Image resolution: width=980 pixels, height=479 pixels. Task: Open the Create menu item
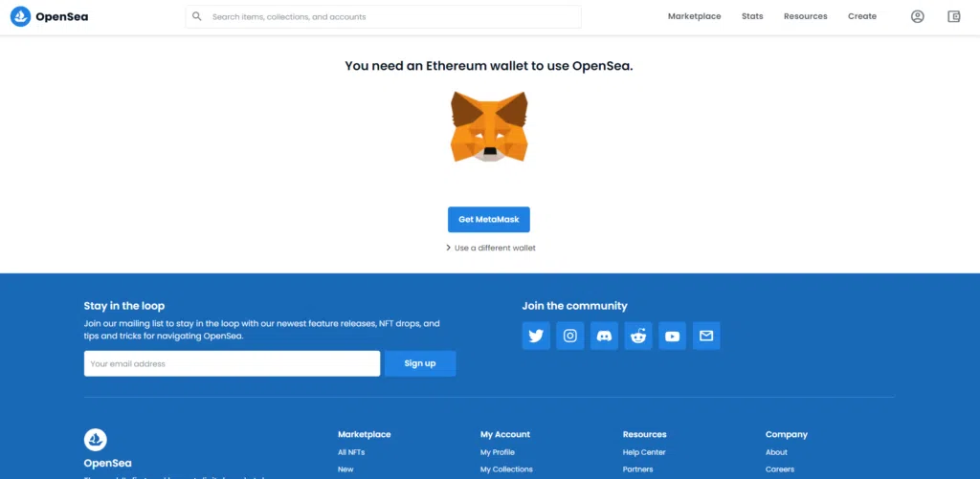pos(862,17)
